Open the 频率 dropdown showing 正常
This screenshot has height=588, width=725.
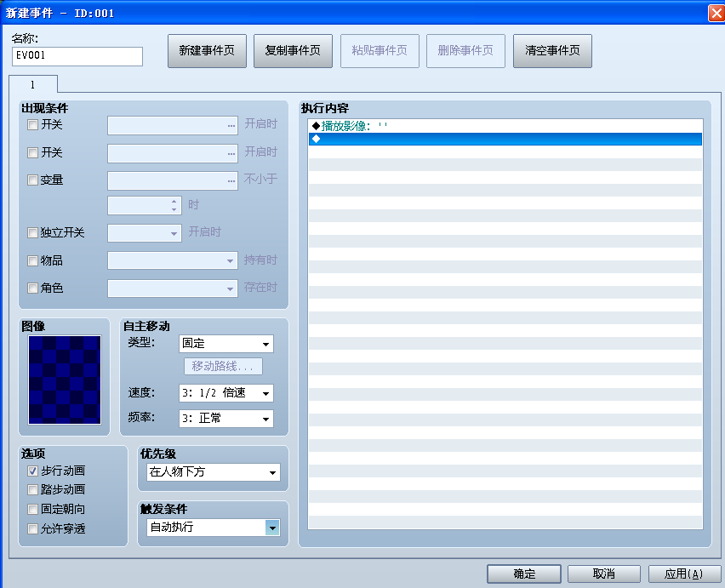coord(226,419)
